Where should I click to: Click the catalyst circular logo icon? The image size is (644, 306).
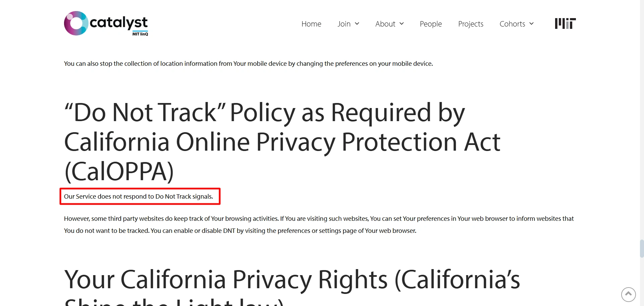tap(76, 23)
